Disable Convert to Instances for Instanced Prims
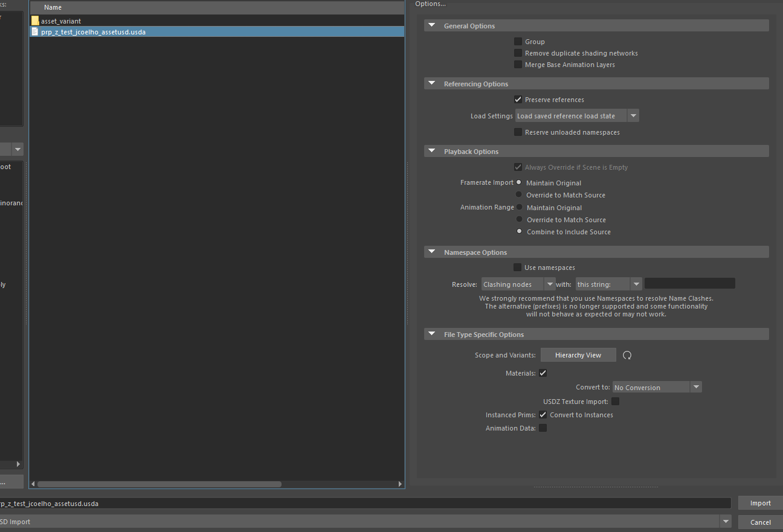783x532 pixels. (543, 414)
